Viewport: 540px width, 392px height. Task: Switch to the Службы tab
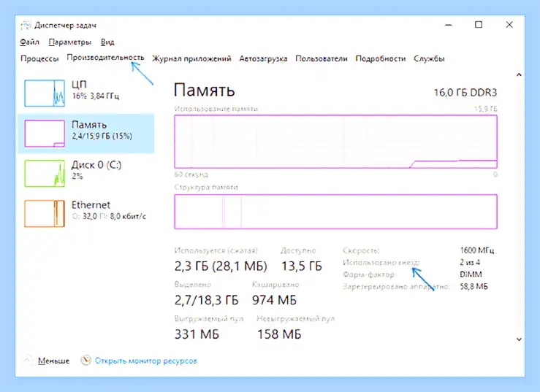coord(429,58)
